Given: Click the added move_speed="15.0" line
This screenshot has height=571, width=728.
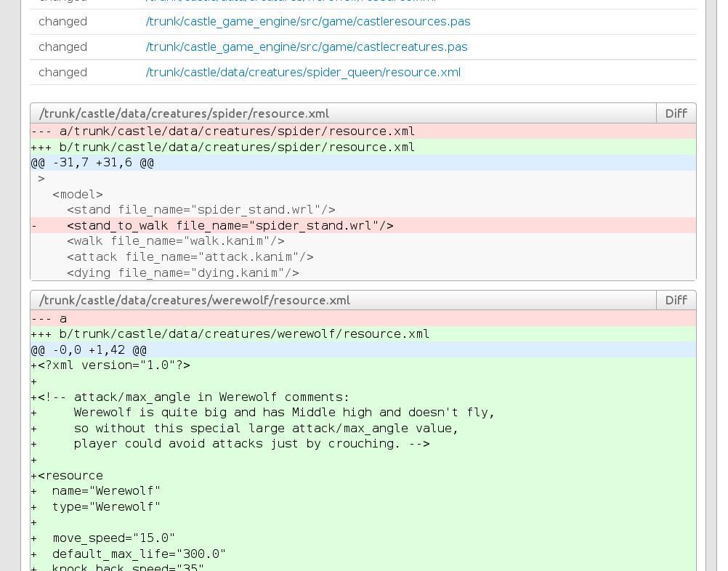Looking at the screenshot, I should pos(113,538).
